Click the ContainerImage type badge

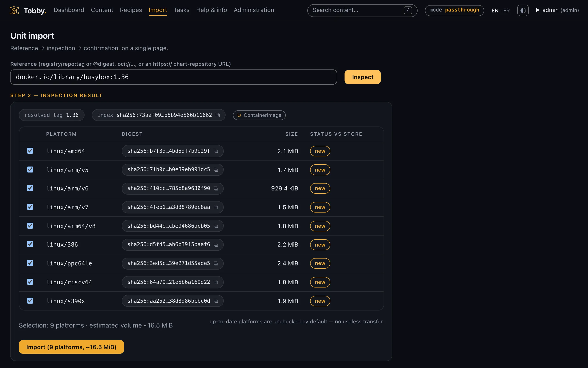(259, 115)
